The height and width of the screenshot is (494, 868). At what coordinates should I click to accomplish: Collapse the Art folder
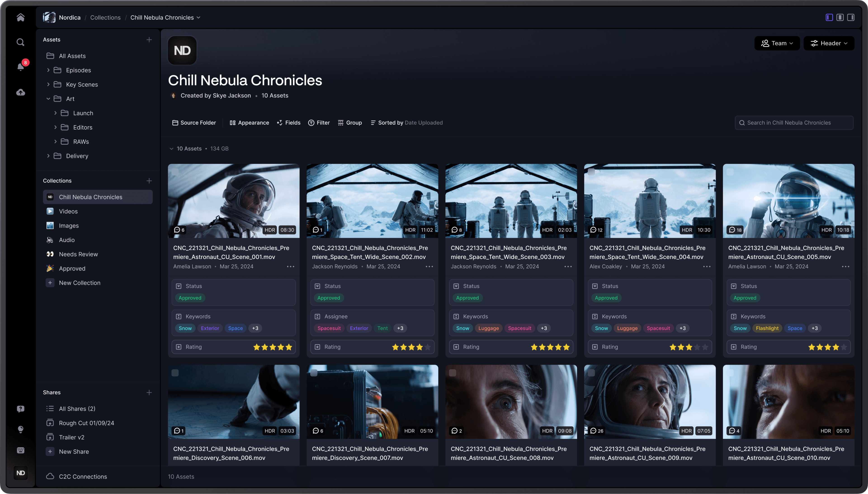[x=48, y=99]
